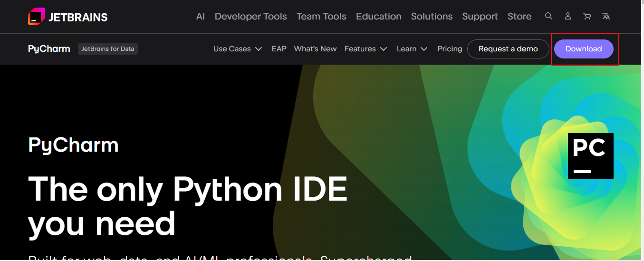
Task: Click the JetBrains logo
Action: point(68,17)
